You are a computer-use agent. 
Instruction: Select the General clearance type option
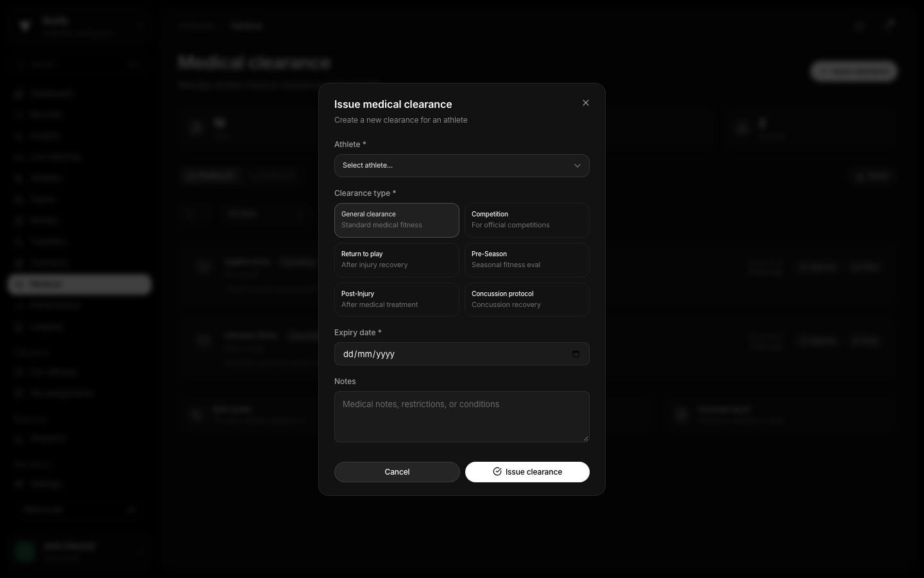click(397, 220)
